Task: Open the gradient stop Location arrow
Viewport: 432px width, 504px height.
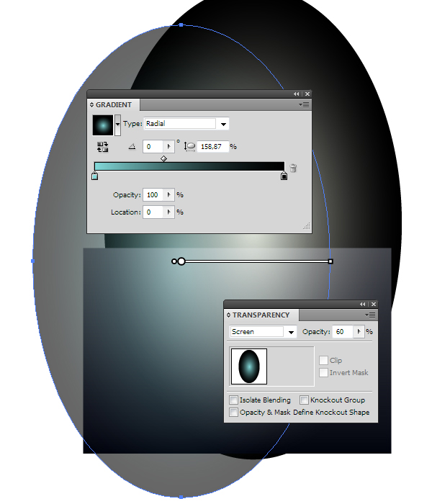Action: click(x=169, y=212)
